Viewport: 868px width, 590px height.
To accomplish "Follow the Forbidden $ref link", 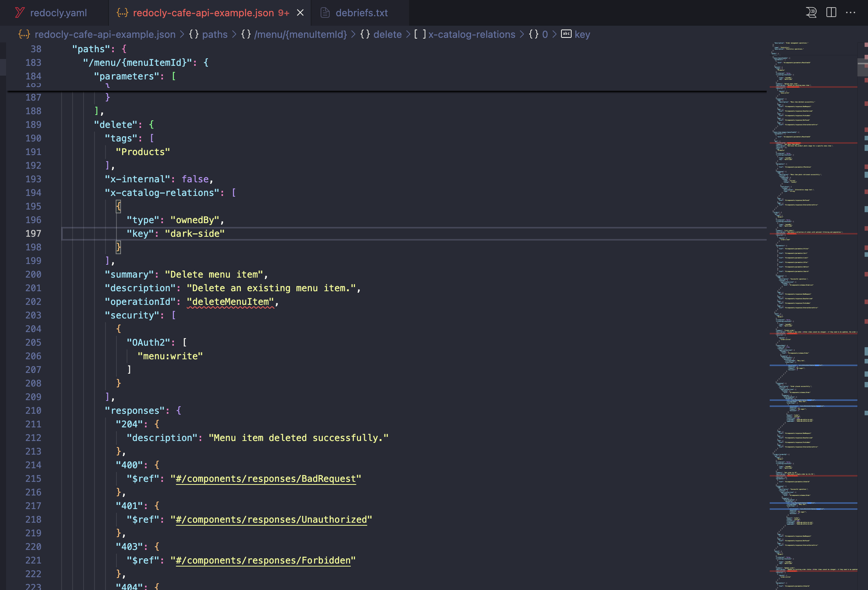I will pos(263,560).
